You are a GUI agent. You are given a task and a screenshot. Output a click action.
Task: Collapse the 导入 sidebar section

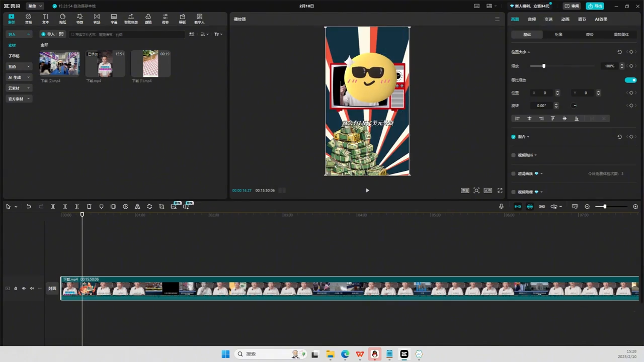(19, 34)
